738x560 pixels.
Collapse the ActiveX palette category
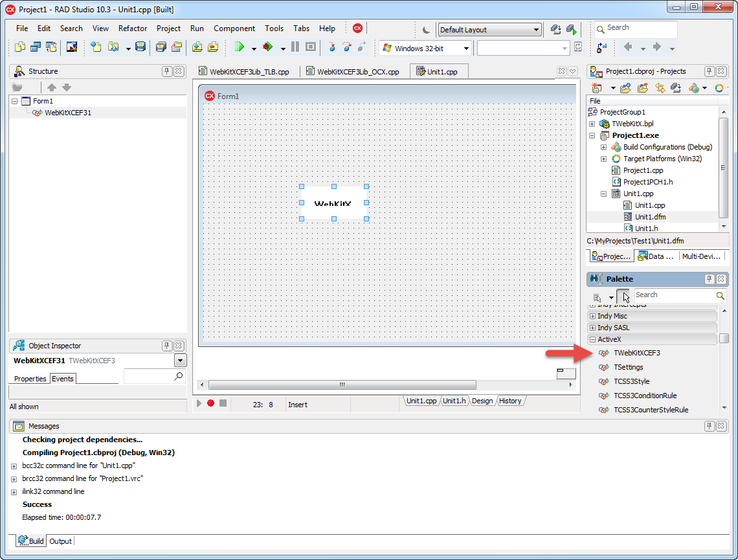pyautogui.click(x=592, y=339)
